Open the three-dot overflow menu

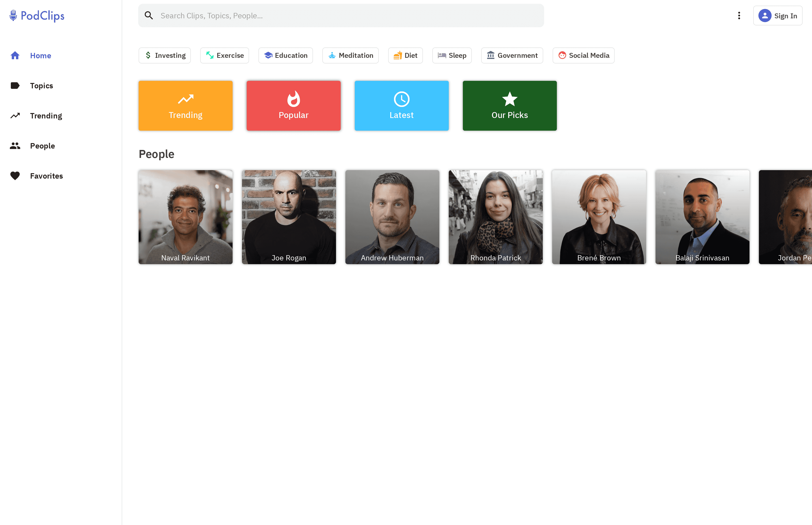coord(739,15)
